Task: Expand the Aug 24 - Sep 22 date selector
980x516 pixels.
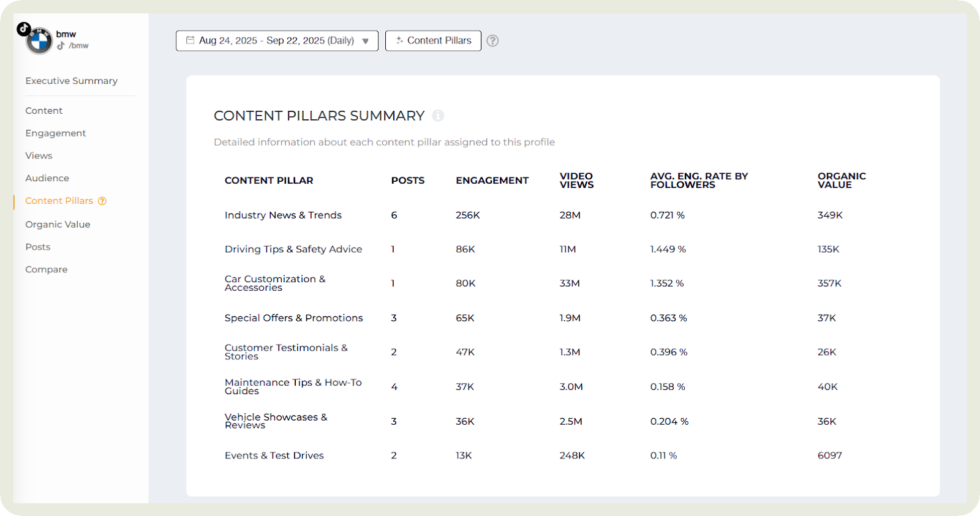Action: click(x=276, y=41)
